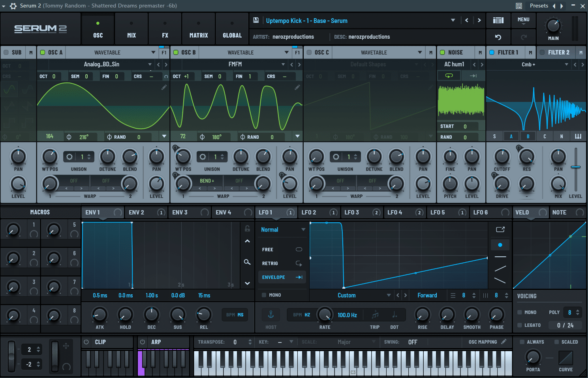Click the LFO anchor host icon

click(x=271, y=314)
